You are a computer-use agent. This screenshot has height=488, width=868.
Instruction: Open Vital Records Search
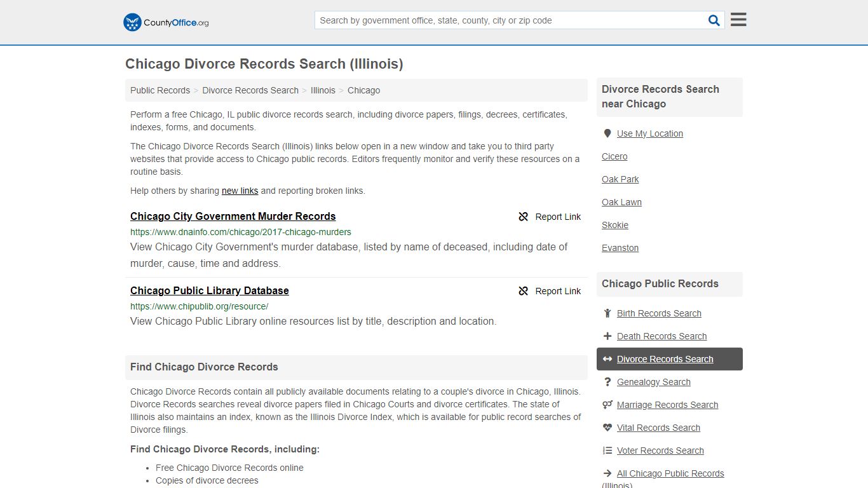point(658,428)
